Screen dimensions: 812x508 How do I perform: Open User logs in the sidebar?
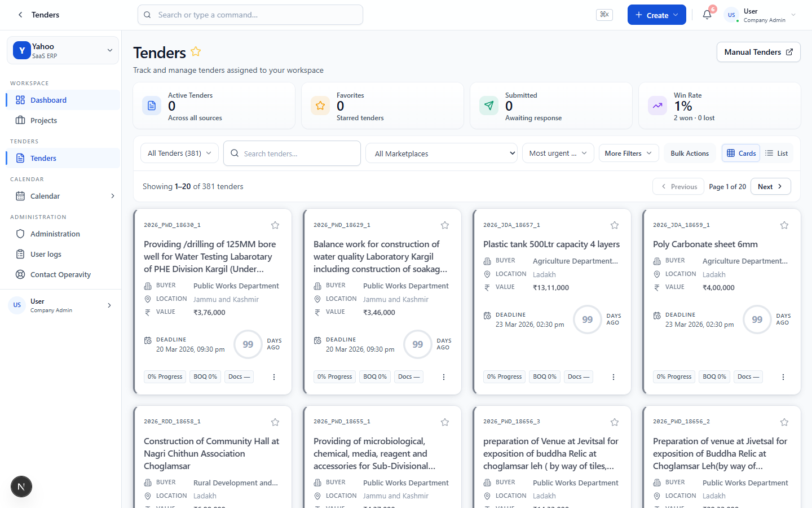click(63, 254)
